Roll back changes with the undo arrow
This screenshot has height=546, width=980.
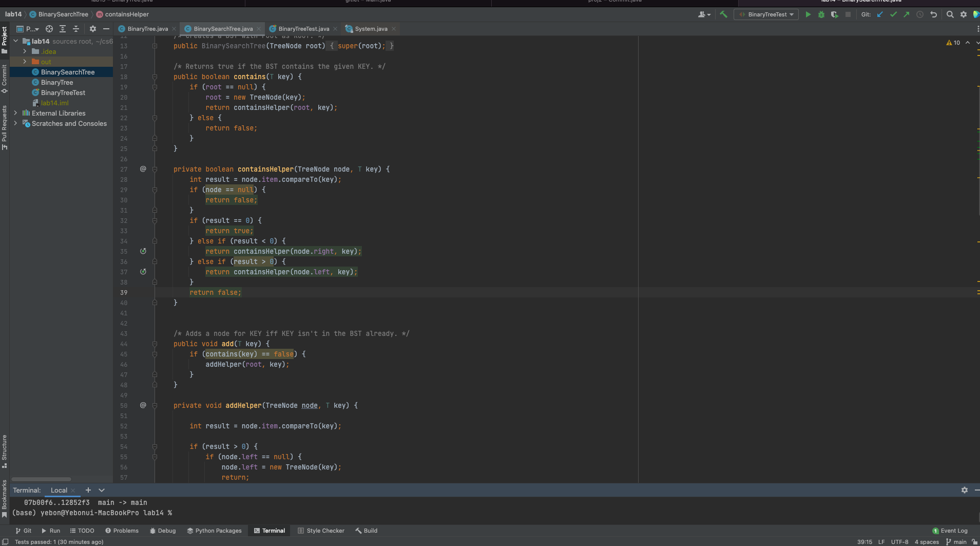[933, 14]
